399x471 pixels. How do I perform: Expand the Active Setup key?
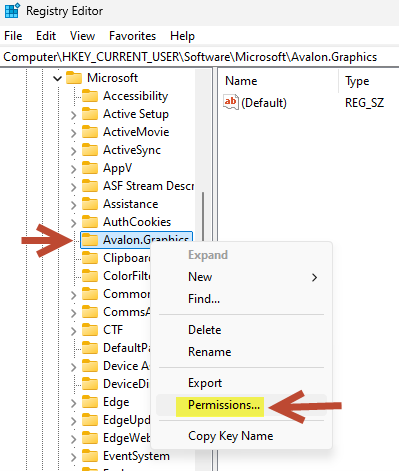point(73,115)
